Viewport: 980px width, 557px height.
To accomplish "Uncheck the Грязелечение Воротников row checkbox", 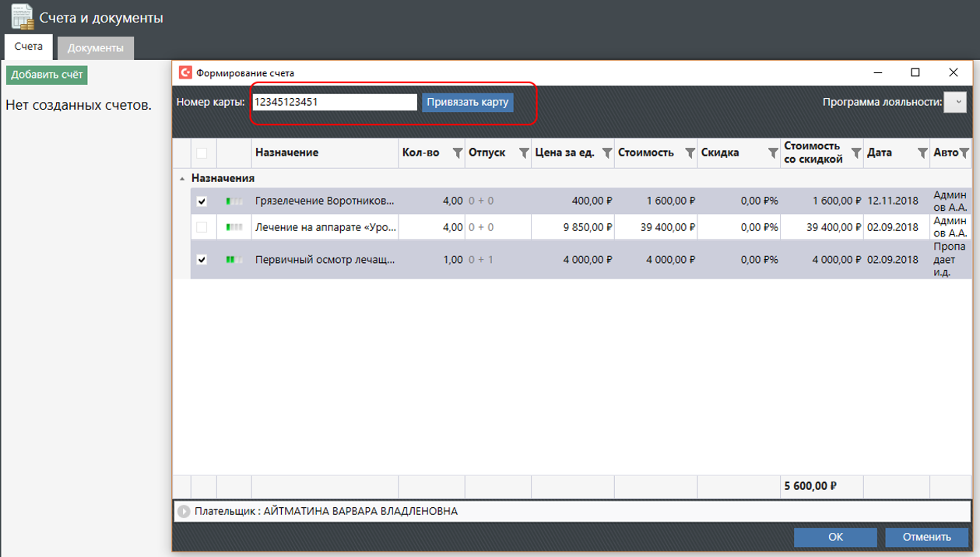I will pos(202,201).
